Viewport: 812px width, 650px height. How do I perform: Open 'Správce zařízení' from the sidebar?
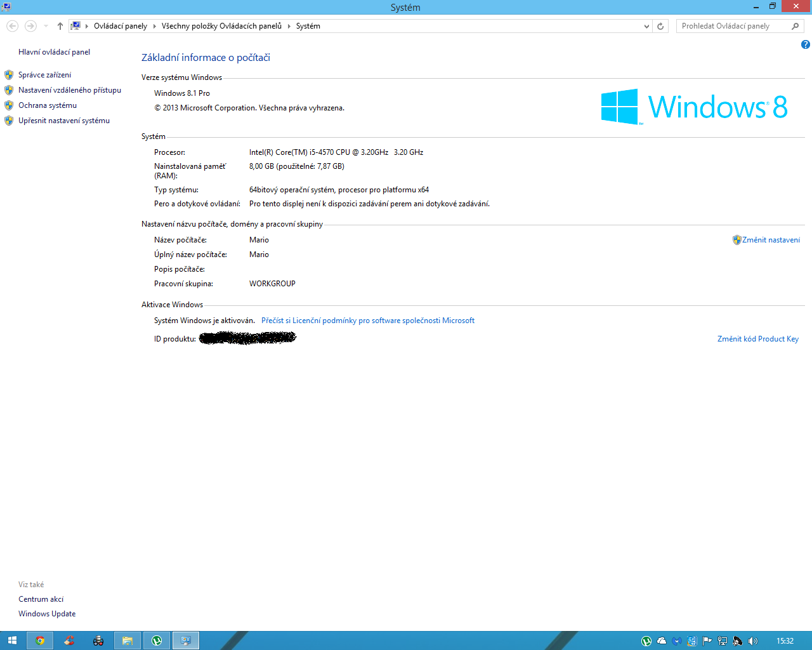(x=44, y=75)
